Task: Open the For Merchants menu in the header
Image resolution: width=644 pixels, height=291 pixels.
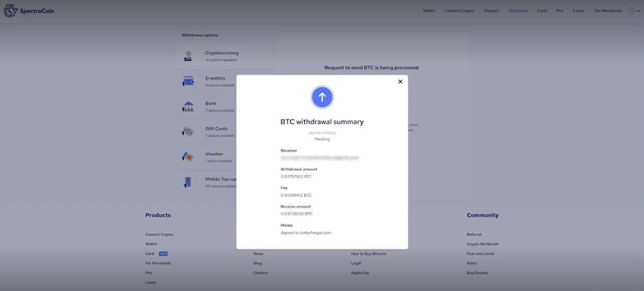Action: 608,11
